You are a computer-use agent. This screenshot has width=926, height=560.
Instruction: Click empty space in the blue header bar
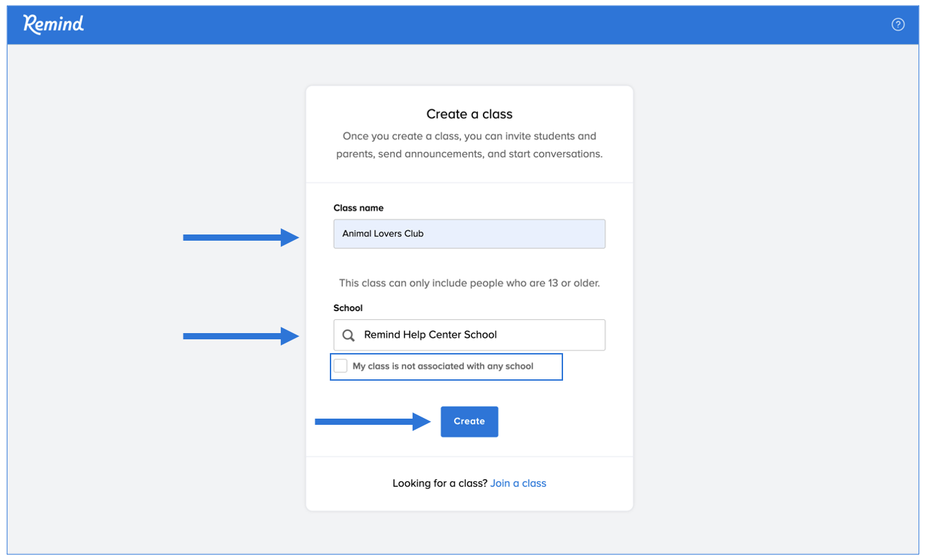click(483, 25)
